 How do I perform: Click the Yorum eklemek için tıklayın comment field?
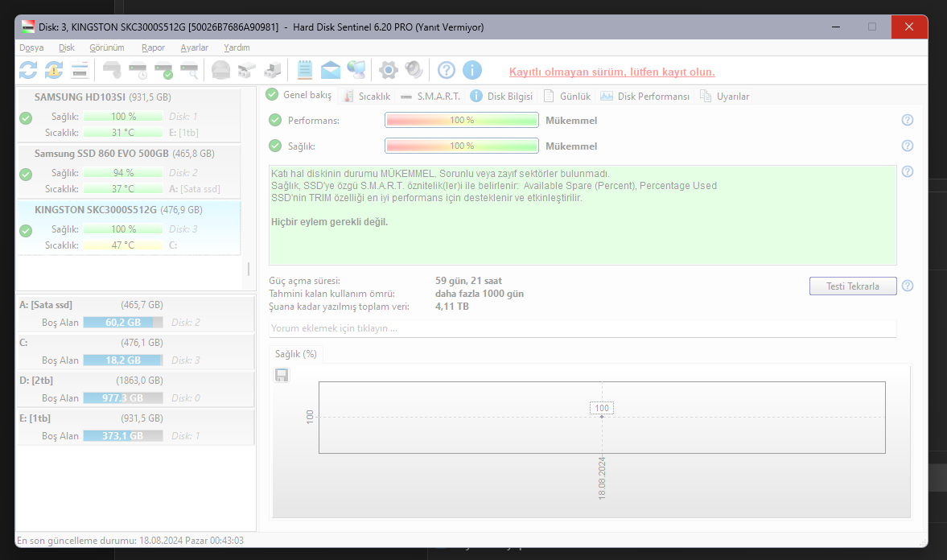point(583,328)
